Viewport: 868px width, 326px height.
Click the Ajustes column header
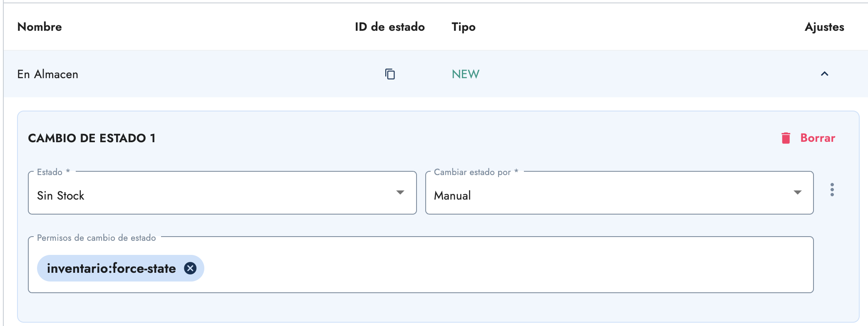(824, 27)
